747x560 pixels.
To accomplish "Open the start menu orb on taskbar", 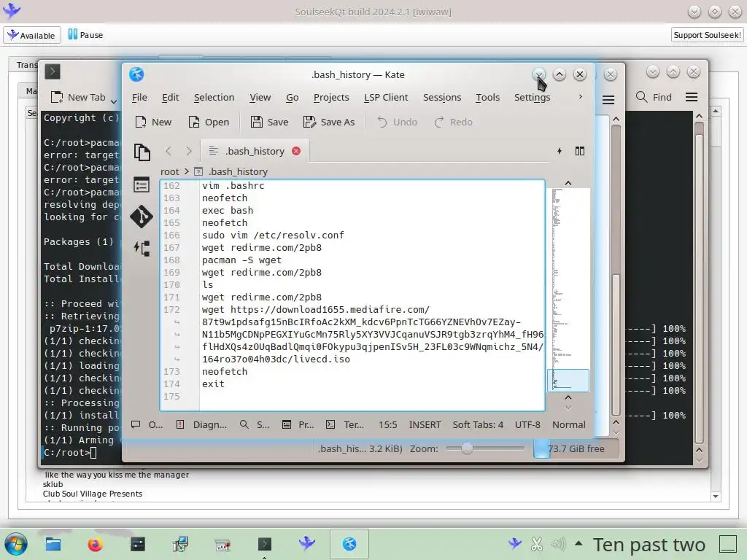I will point(16,544).
